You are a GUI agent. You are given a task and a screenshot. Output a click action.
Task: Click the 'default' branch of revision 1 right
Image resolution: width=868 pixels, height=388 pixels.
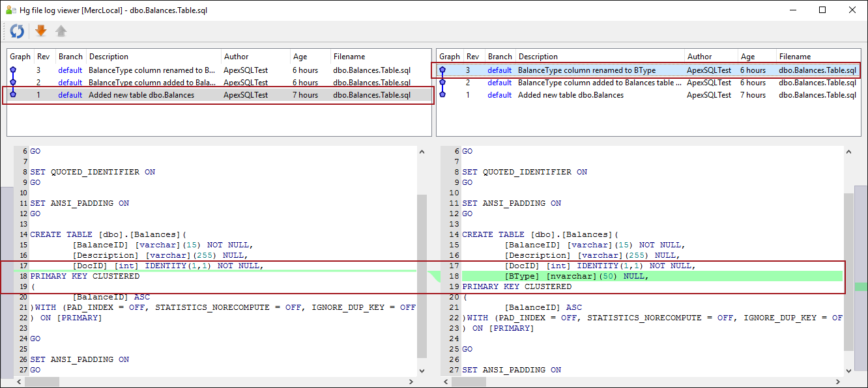tap(499, 95)
